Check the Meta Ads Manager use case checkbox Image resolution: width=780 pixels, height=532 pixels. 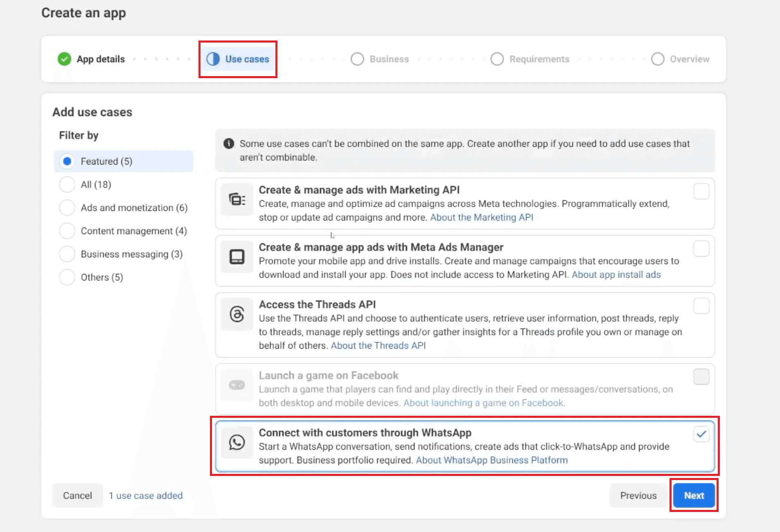701,248
